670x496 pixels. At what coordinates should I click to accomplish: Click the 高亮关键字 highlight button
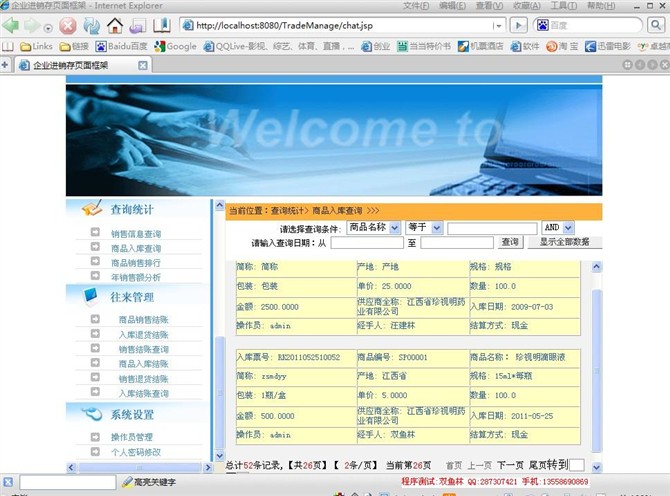pyautogui.click(x=149, y=482)
